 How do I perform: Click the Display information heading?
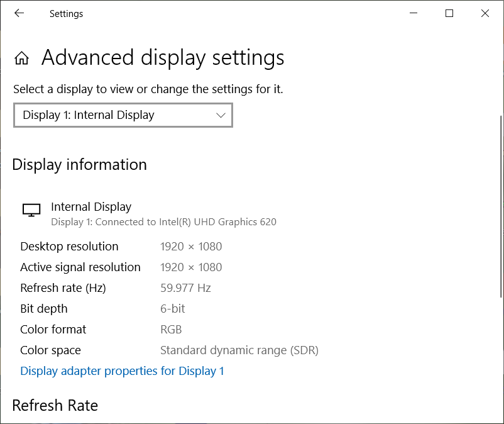click(79, 165)
